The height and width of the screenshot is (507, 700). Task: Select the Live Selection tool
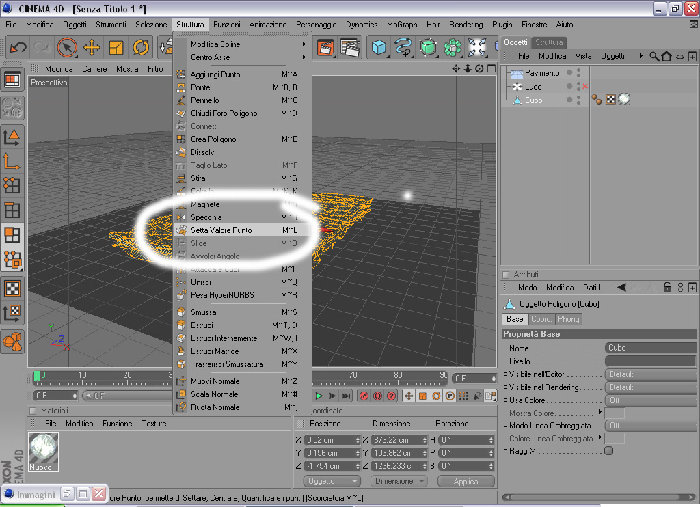click(x=67, y=47)
